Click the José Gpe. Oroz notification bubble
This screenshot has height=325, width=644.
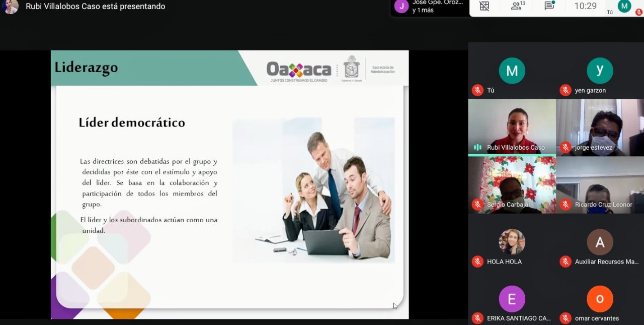[429, 7]
